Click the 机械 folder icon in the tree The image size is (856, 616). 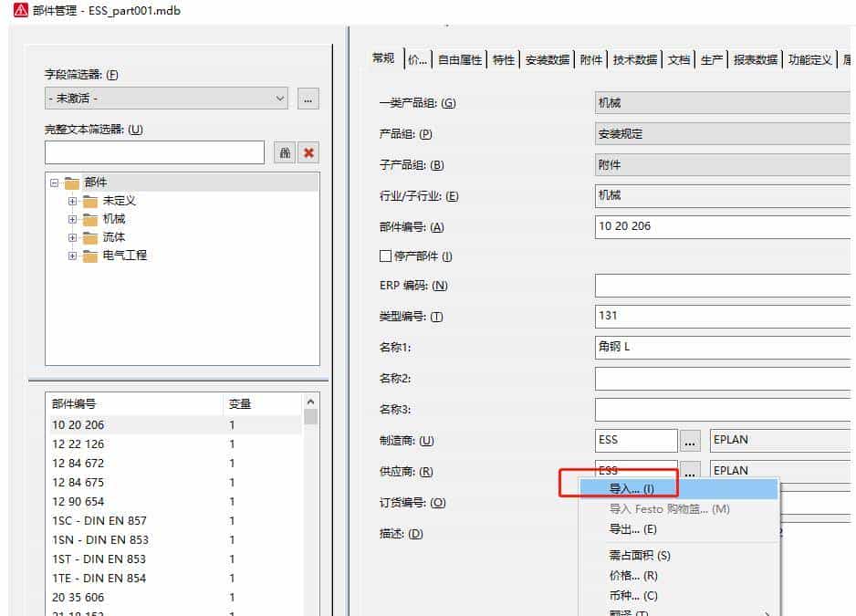[89, 218]
